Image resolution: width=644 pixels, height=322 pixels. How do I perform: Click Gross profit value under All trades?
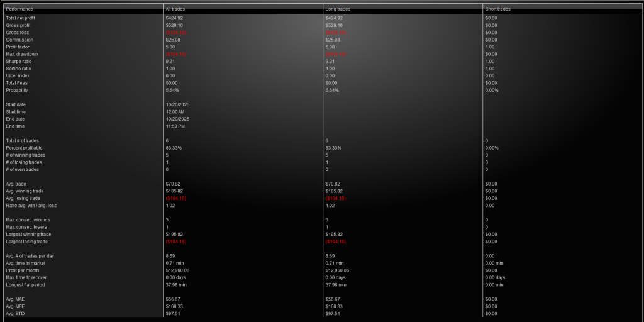tap(174, 25)
